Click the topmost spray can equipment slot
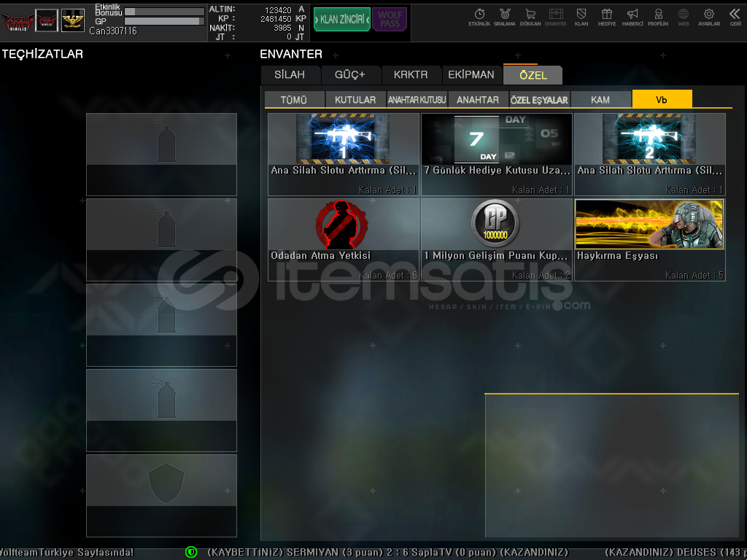Screen dimensions: 747x560 point(161,155)
